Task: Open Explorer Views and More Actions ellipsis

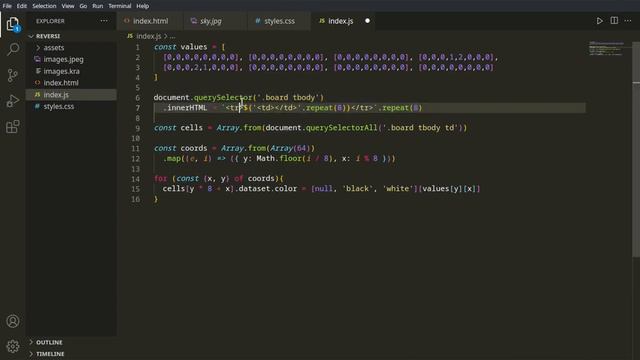Action: [x=104, y=21]
